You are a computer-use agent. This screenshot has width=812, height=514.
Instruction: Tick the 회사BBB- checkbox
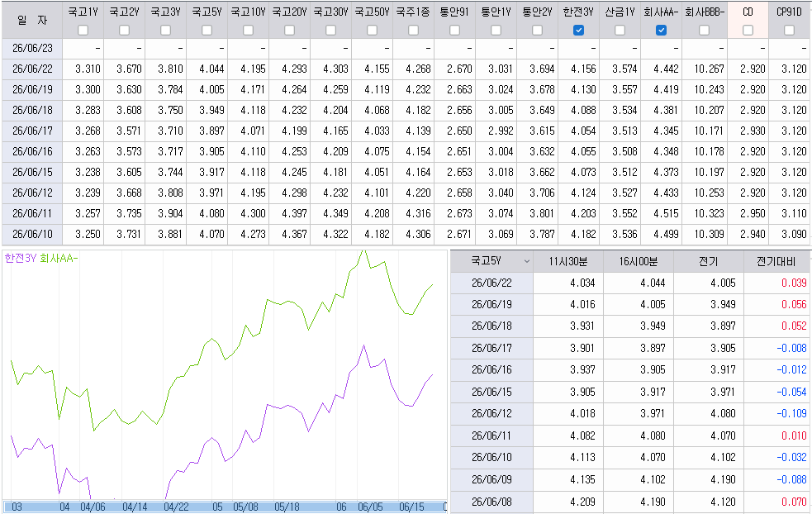tap(705, 31)
